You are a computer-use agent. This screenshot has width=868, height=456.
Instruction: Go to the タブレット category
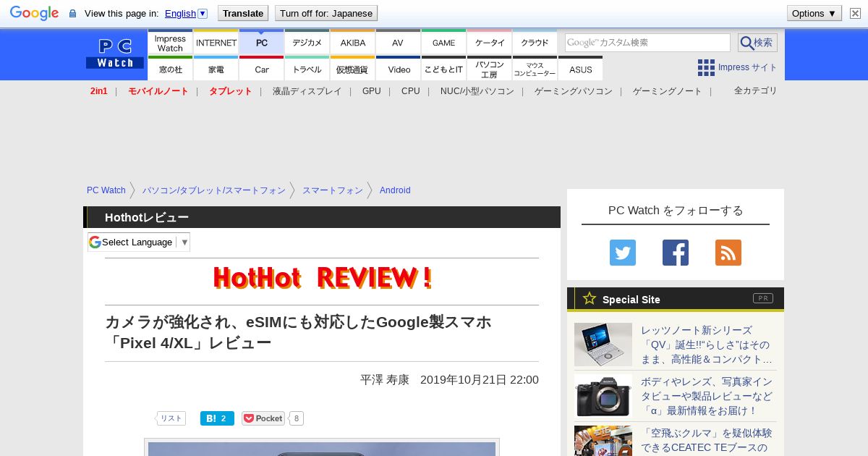click(x=230, y=91)
